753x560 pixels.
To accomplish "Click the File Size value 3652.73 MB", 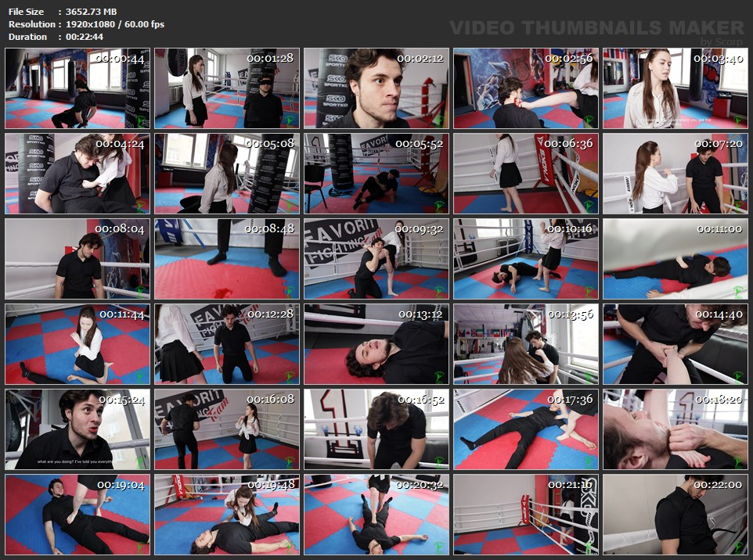I will [91, 12].
